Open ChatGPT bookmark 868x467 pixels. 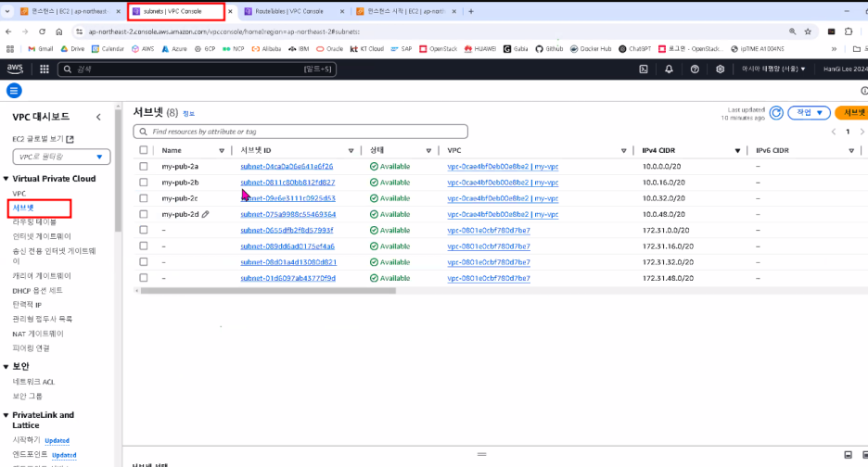point(634,49)
